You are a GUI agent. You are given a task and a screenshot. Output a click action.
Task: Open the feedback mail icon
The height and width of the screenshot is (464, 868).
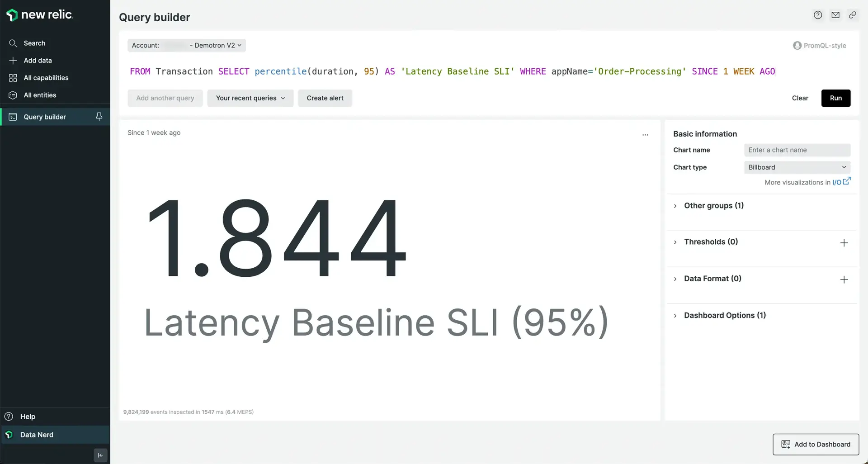(x=835, y=15)
